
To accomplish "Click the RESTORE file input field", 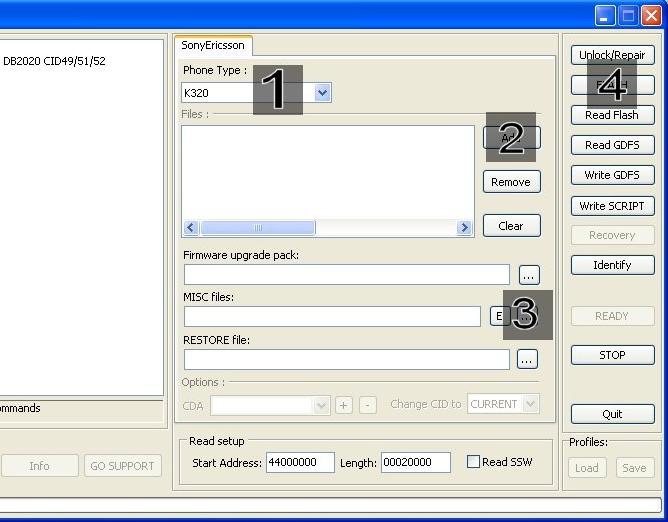I will tap(347, 359).
